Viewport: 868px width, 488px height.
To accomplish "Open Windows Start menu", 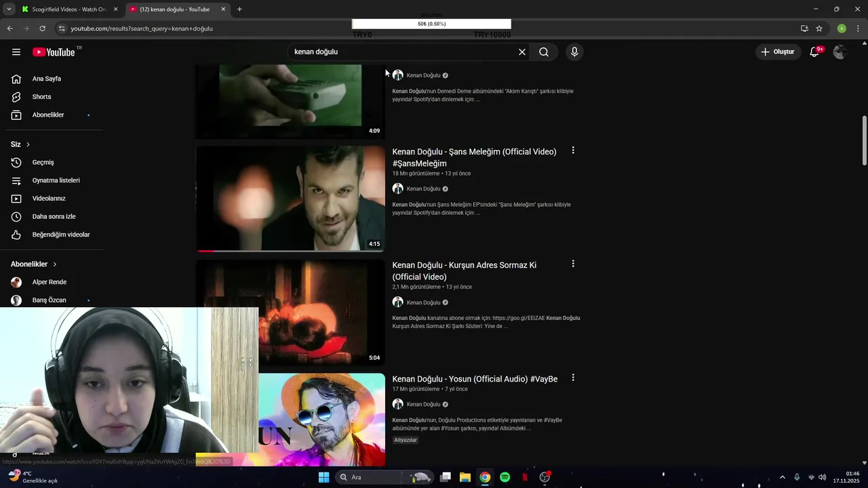I will pyautogui.click(x=323, y=477).
